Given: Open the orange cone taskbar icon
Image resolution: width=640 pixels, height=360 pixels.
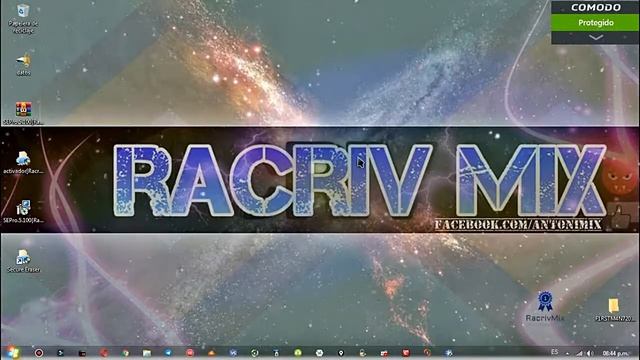Looking at the screenshot, I should tap(211, 353).
